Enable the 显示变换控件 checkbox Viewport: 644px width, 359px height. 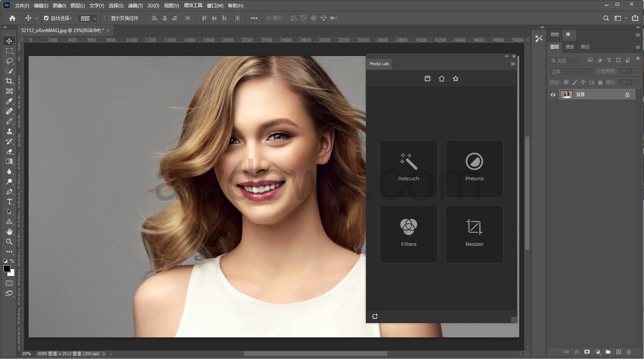[x=107, y=18]
